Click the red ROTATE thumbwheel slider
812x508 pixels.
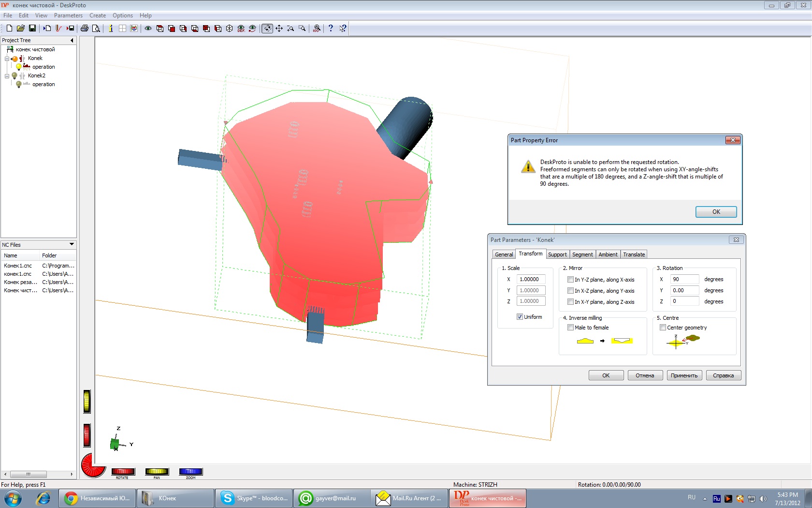pos(123,471)
